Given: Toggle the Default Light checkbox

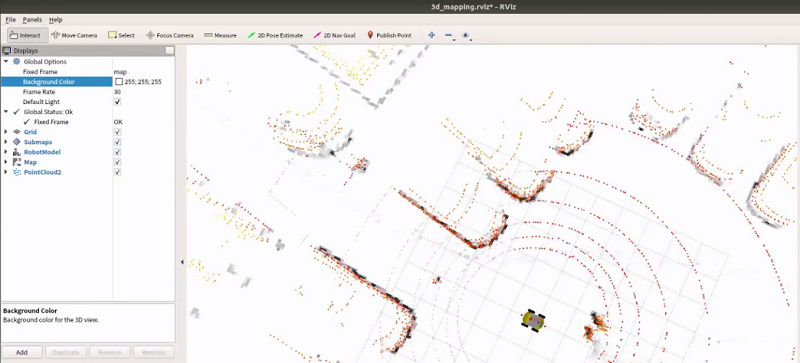Looking at the screenshot, I should [118, 102].
